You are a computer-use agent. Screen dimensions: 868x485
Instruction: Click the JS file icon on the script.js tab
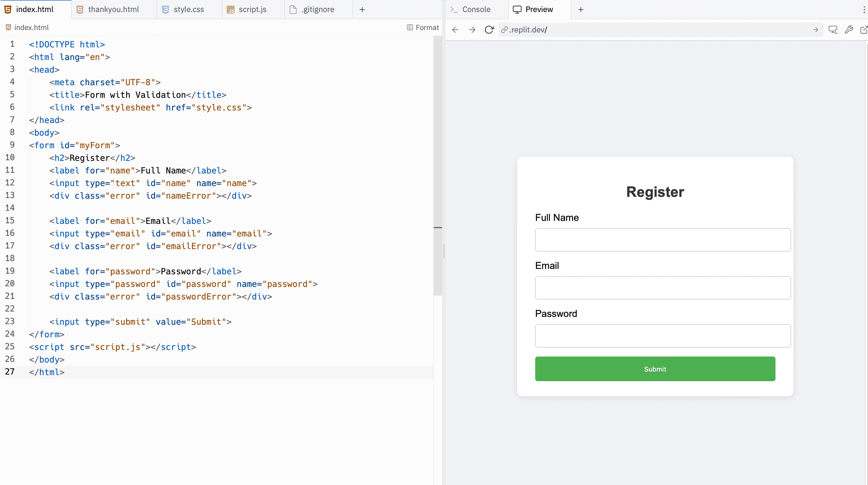click(x=230, y=10)
